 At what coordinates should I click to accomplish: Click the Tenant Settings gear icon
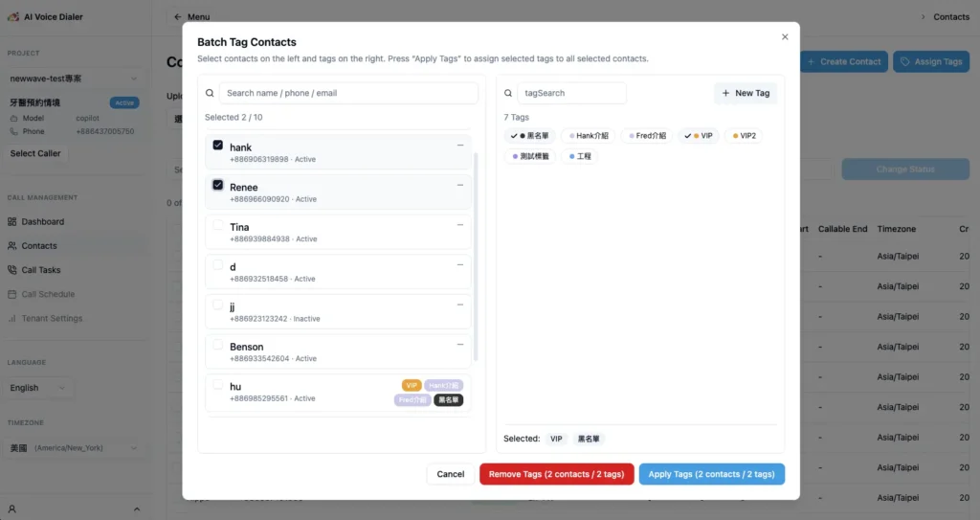pos(12,318)
